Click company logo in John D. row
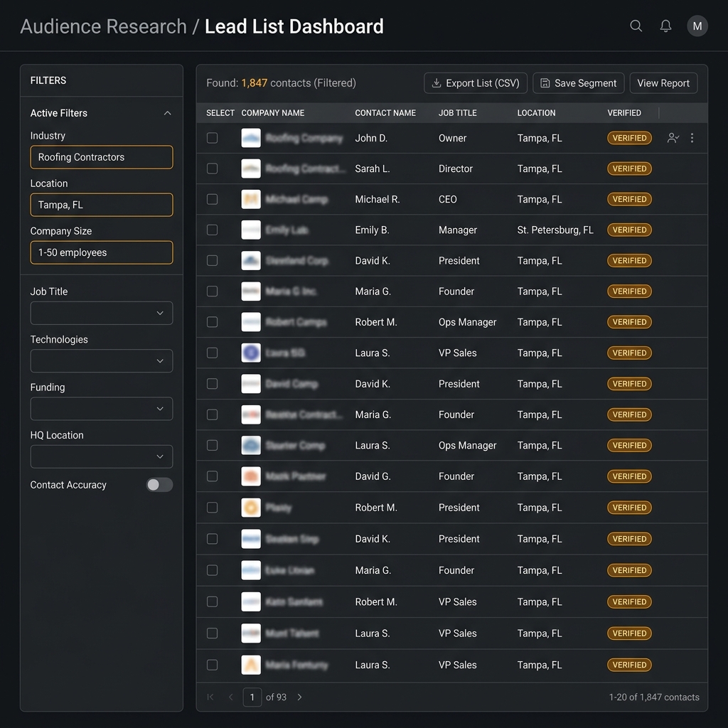The image size is (728, 728). pyautogui.click(x=251, y=138)
